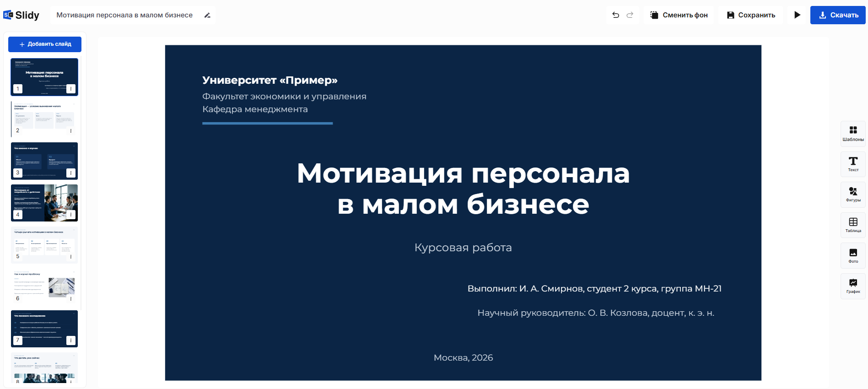Open the Шаблоны templates panel
This screenshot has height=389, width=868.
853,134
